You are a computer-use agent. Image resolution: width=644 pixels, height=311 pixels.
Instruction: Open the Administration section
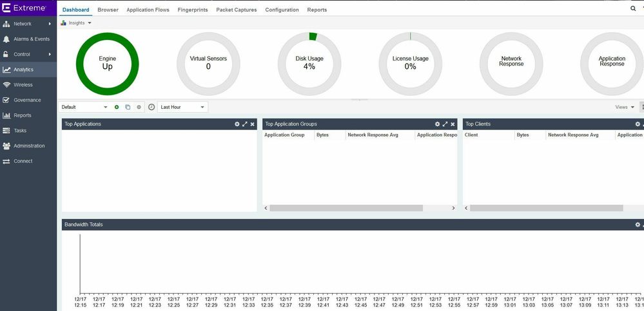pos(28,146)
